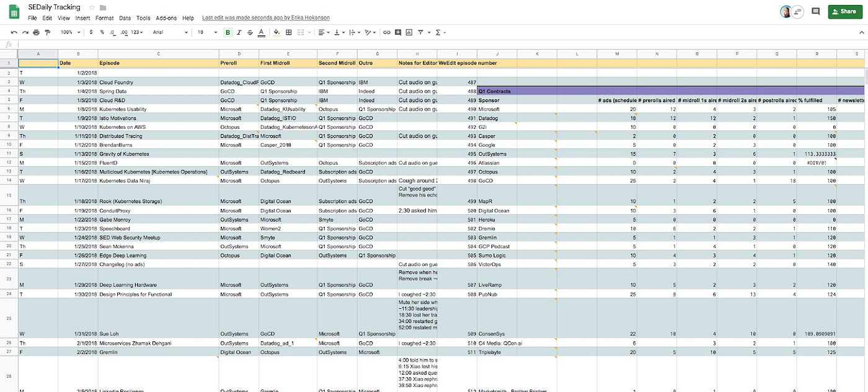
Task: Toggle italic formatting
Action: coord(239,32)
